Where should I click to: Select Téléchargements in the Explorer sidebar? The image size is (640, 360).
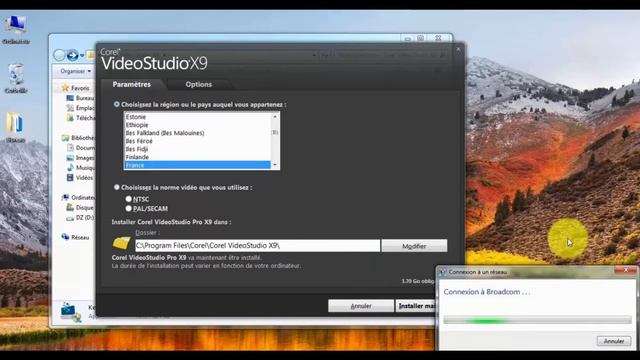(85, 118)
